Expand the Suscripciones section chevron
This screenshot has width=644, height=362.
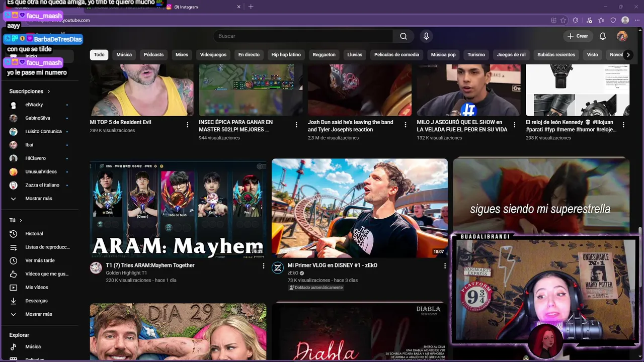click(49, 92)
